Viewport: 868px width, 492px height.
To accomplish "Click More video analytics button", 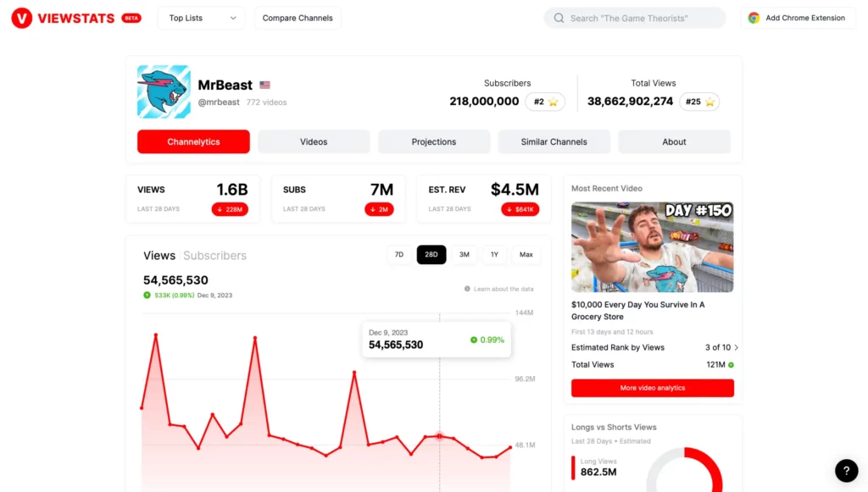I will [x=653, y=388].
